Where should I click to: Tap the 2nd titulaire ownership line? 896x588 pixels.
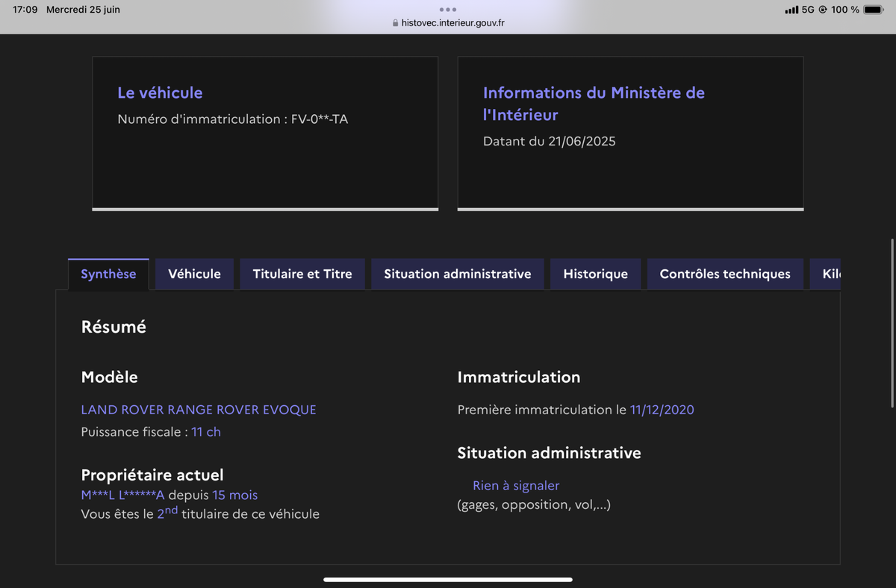click(200, 513)
